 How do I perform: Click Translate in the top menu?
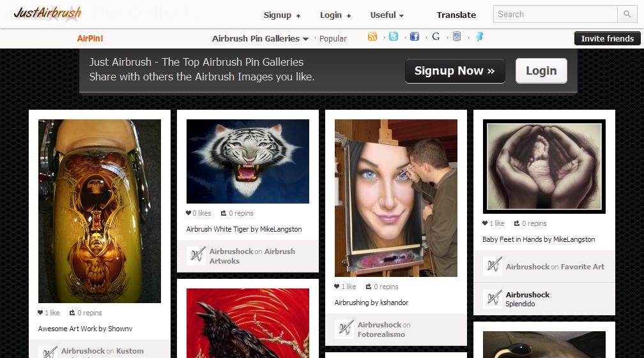click(456, 15)
